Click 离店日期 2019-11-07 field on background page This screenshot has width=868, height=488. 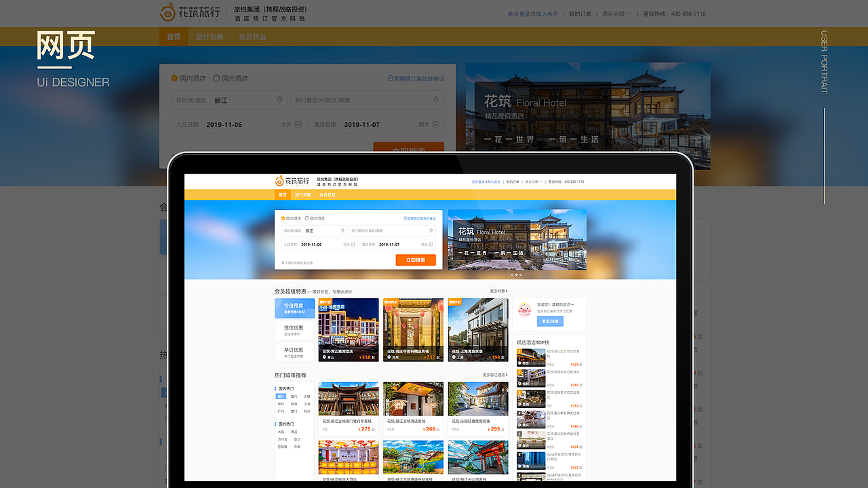[376, 125]
